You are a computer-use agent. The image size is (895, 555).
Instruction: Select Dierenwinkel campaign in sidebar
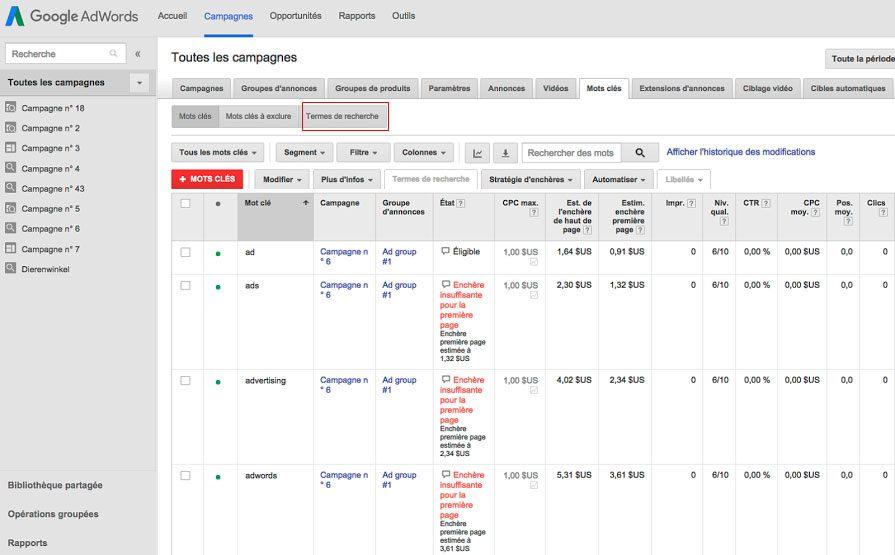(x=45, y=269)
